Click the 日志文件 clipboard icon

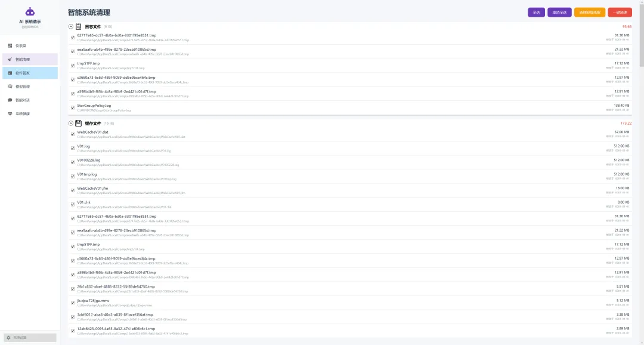[79, 27]
